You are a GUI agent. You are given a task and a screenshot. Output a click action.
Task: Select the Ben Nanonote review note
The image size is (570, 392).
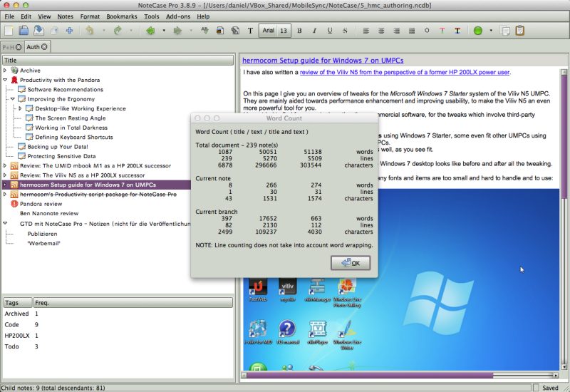click(x=49, y=213)
